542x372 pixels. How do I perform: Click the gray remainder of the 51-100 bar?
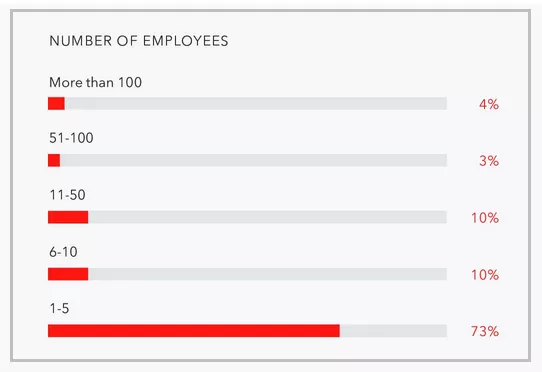(x=253, y=160)
